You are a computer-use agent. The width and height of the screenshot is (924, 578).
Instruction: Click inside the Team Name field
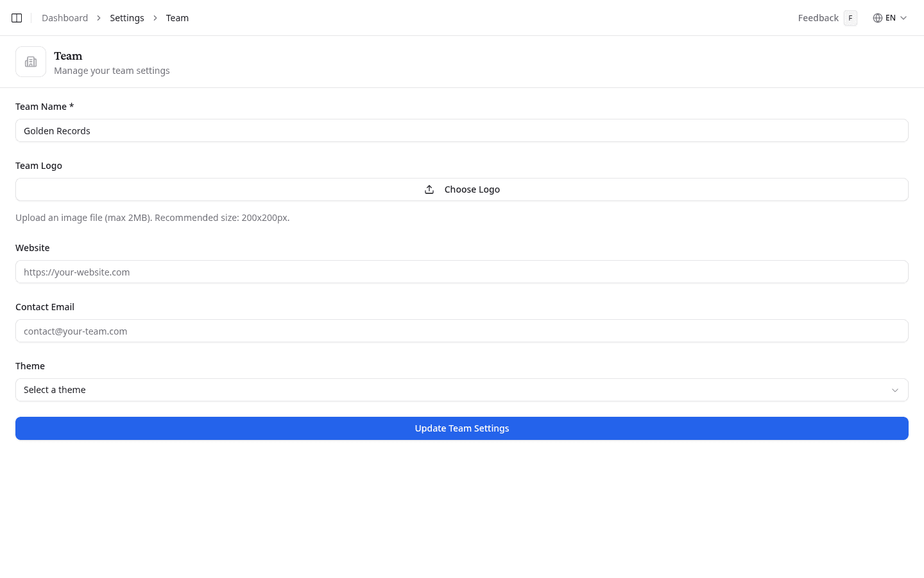[462, 130]
